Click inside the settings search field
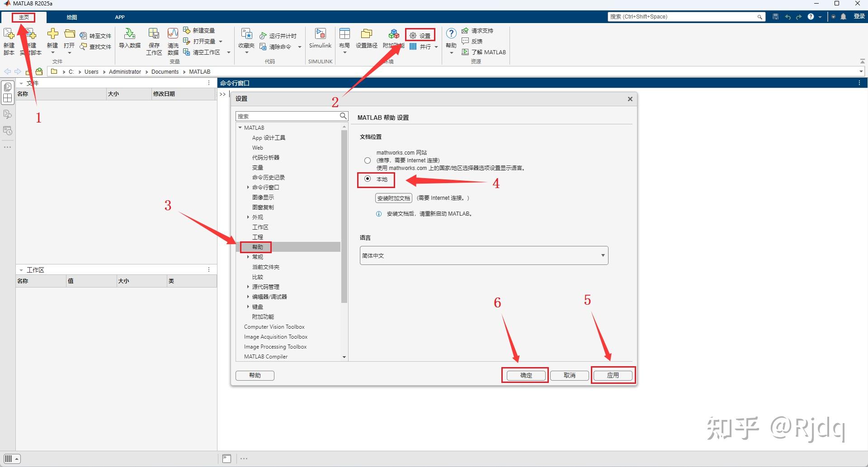Screen dimensions: 868x467 tap(289, 116)
